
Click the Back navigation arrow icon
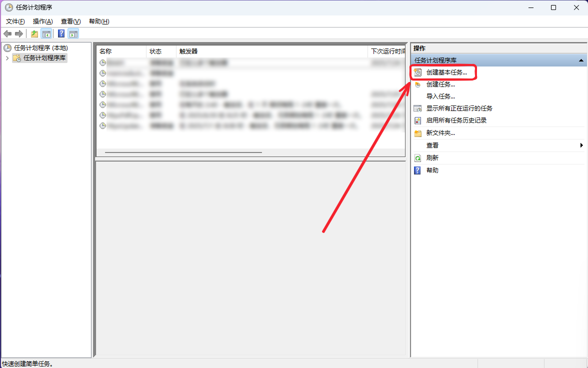[7, 33]
